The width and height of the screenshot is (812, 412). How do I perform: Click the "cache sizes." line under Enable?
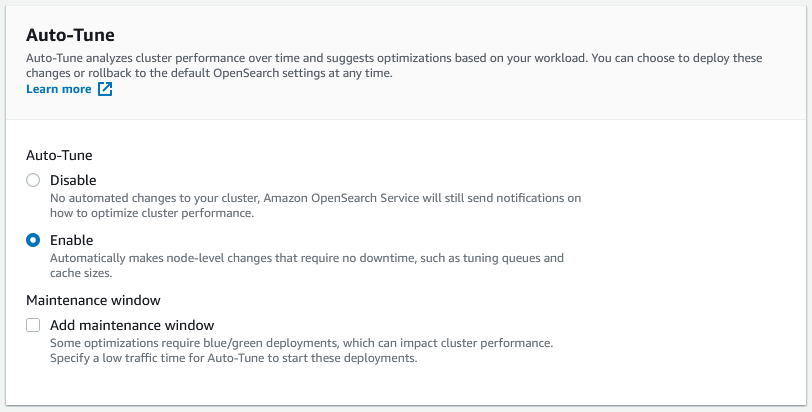click(81, 273)
